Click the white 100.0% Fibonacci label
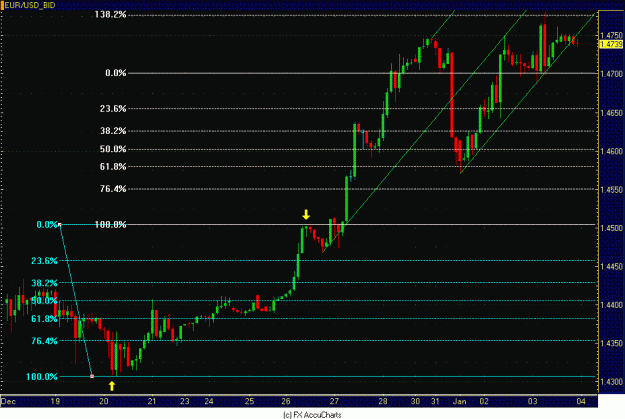Screen dimensions: 625x419 pyautogui.click(x=110, y=225)
